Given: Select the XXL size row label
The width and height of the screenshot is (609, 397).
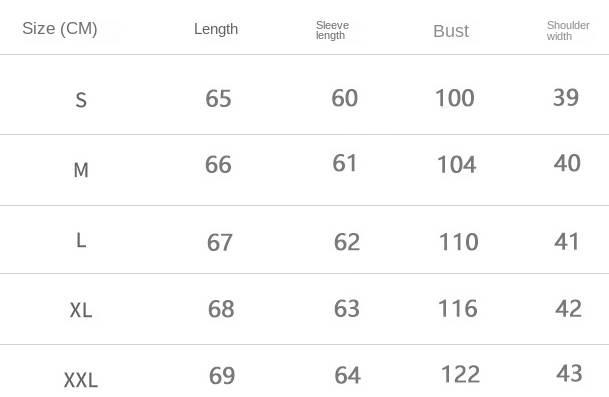Looking at the screenshot, I should tap(81, 380).
